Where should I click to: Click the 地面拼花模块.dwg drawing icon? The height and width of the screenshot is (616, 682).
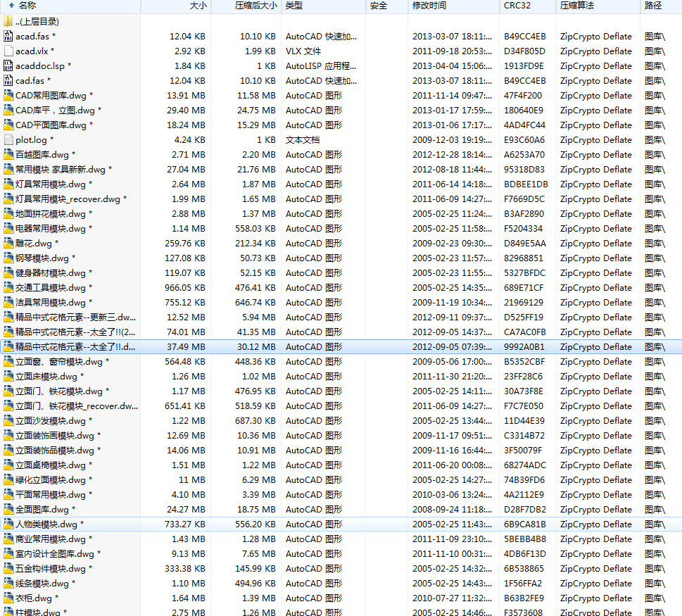[8, 213]
